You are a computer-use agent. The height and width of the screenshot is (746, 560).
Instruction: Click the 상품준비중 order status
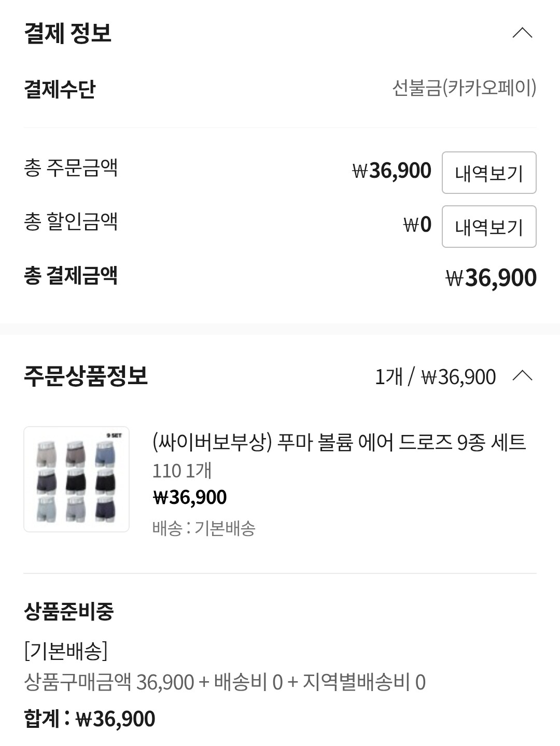click(68, 611)
